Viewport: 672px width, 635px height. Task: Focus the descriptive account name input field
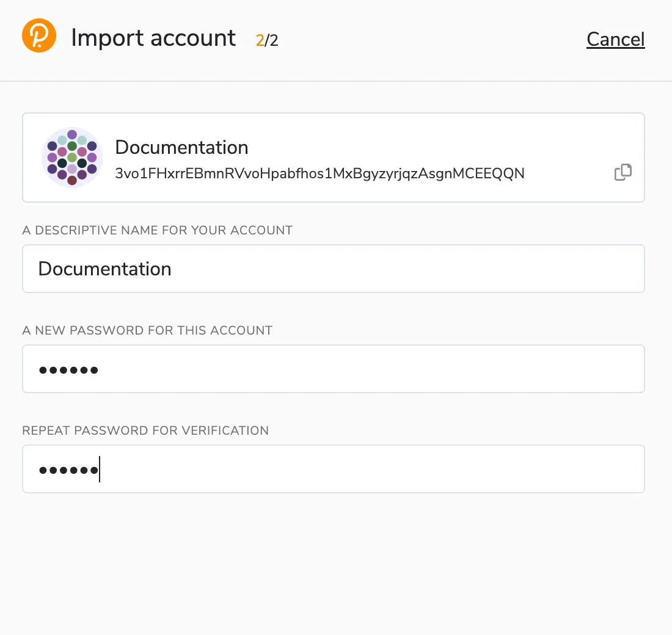point(334,269)
